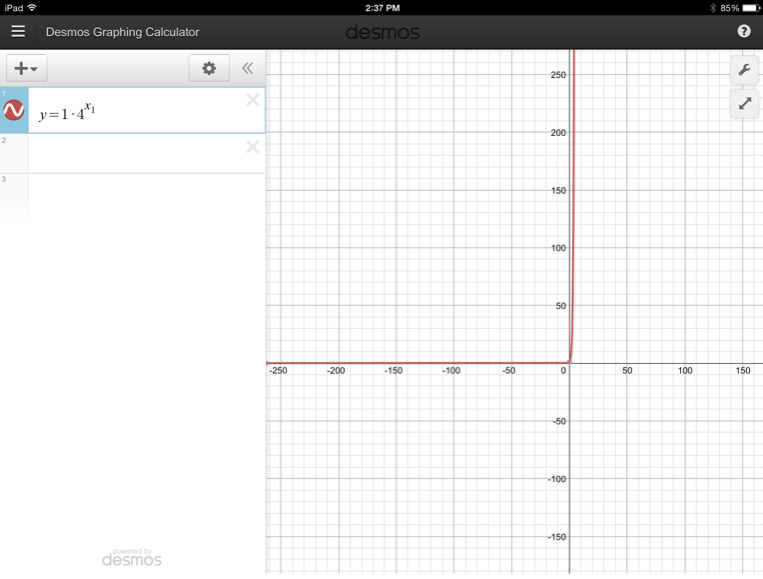Open graph settings wrench icon
Screen dimensions: 763x579
[x=744, y=69]
